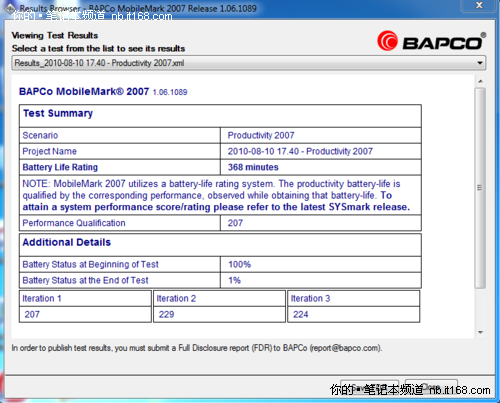
Task: Click the vertical scrollbar thumb
Action: [x=480, y=188]
